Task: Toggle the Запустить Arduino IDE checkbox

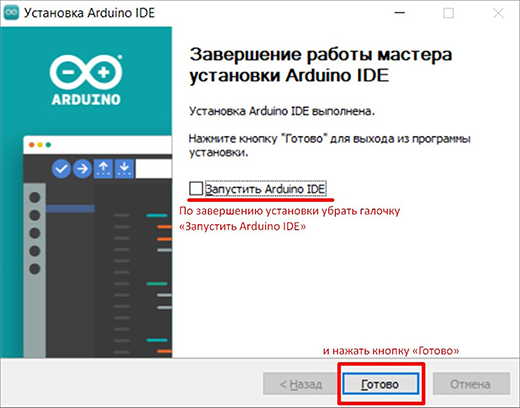Action: 196,188
